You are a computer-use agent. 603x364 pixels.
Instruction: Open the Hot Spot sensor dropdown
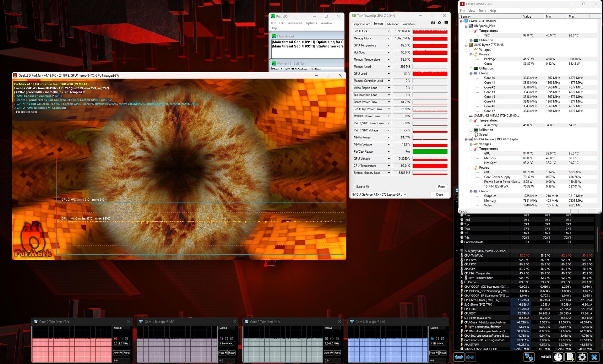[x=388, y=52]
